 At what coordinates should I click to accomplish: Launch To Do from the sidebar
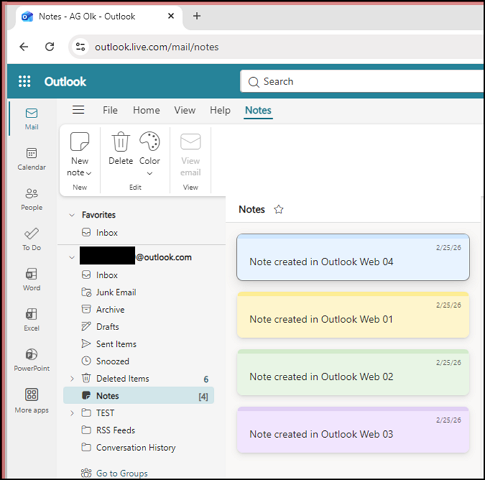[32, 239]
